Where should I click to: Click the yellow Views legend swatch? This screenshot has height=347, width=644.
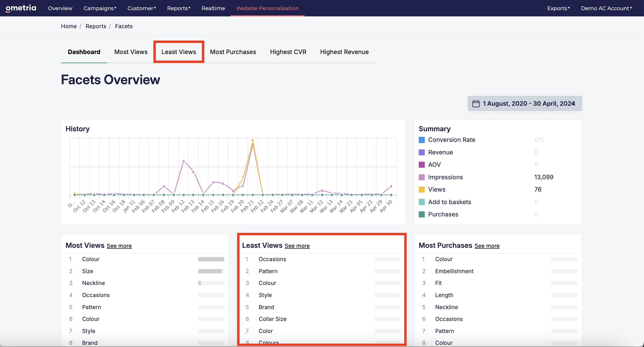click(422, 190)
